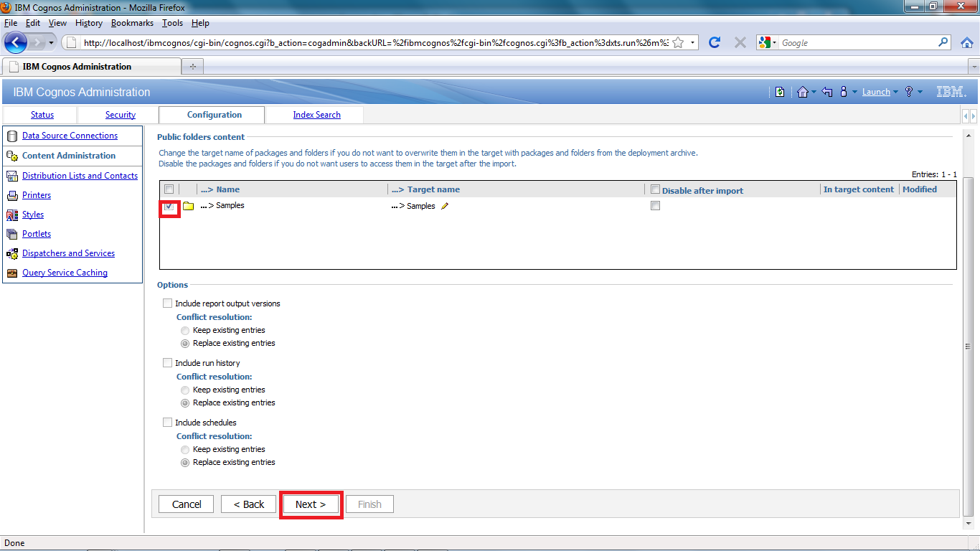Viewport: 980px width, 551px height.
Task: Click the Google search input field
Action: [x=857, y=43]
